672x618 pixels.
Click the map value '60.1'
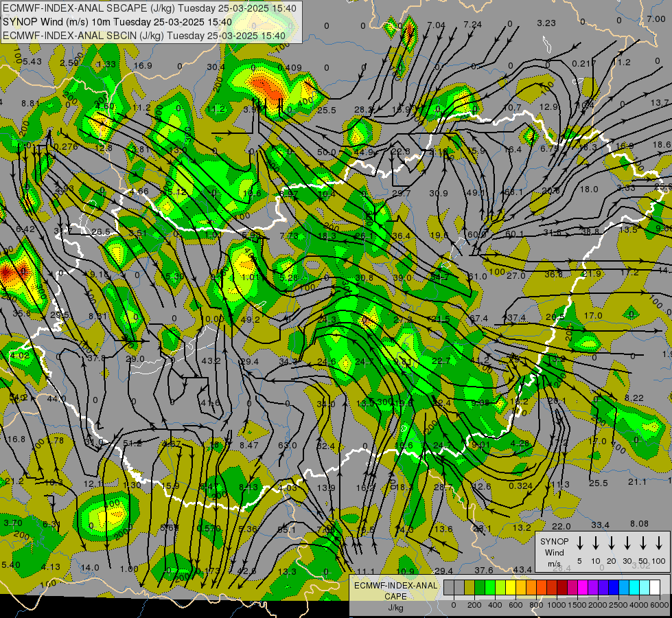point(515,233)
